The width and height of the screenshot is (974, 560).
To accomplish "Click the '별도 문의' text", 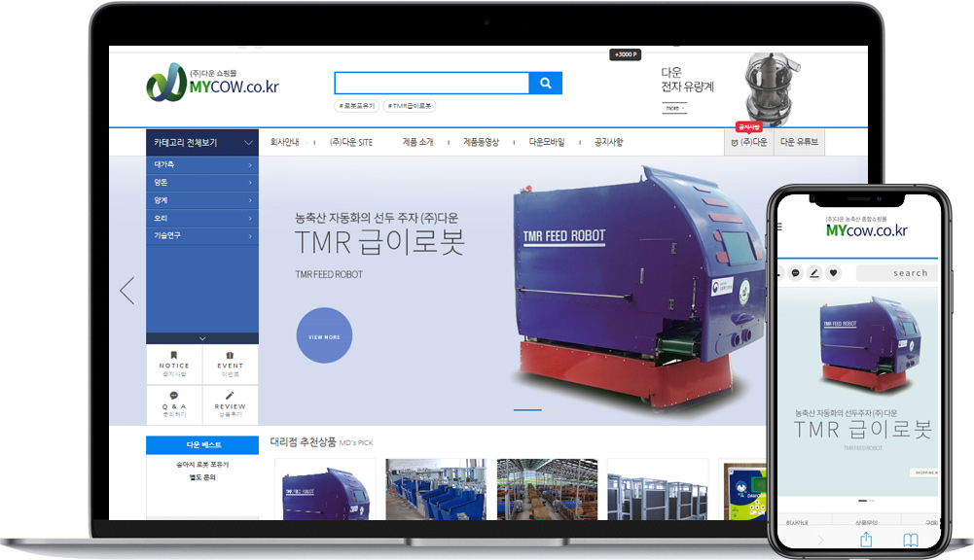I will click(202, 477).
